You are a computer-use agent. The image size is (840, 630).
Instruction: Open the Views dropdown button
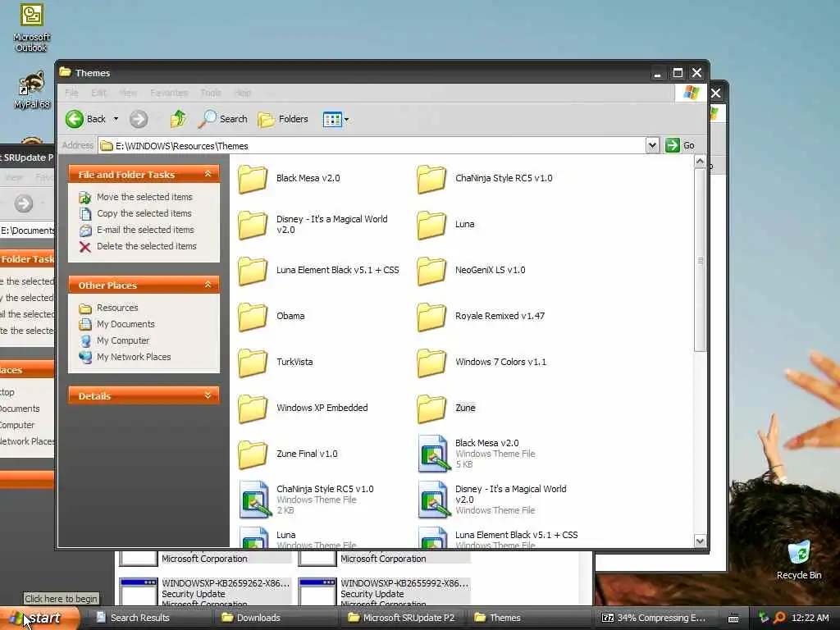[x=336, y=119]
